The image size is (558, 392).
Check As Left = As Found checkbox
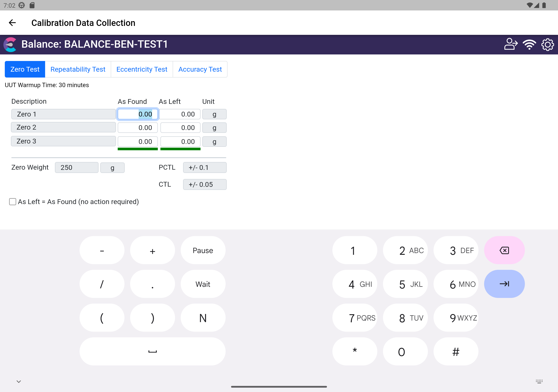pos(13,202)
